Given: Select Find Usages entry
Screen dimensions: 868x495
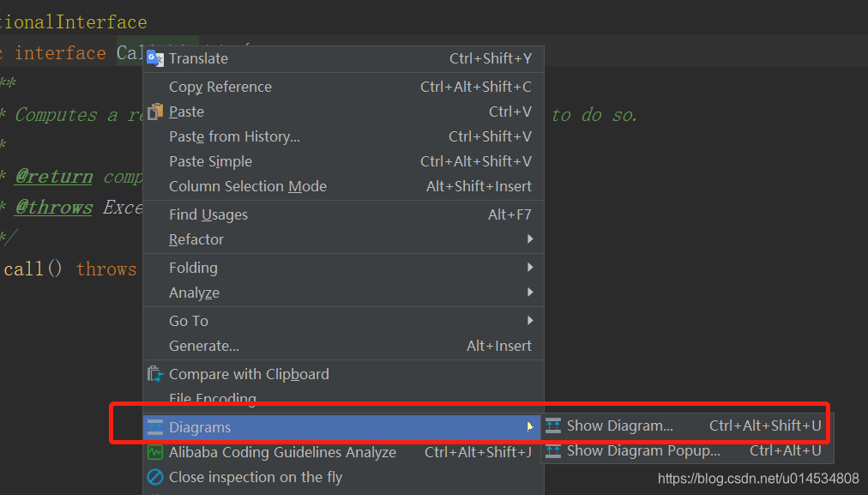Looking at the screenshot, I should 343,214.
